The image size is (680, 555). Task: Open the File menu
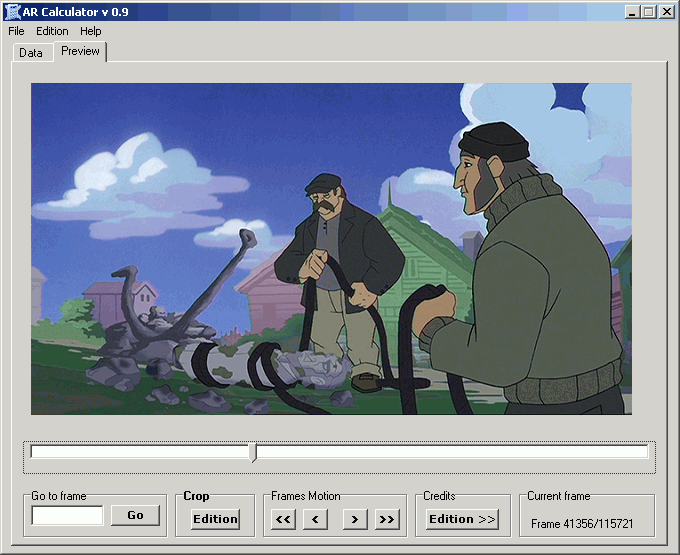click(16, 31)
